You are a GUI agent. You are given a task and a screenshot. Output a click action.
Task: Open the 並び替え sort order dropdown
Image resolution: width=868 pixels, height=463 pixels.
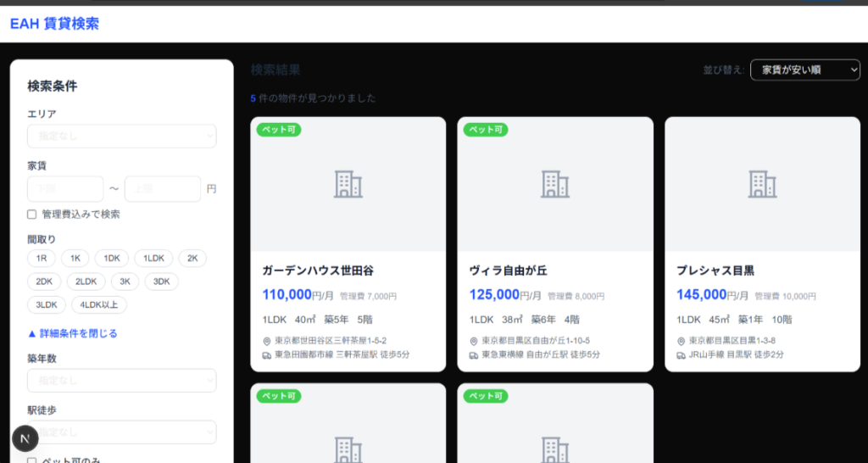[x=804, y=70]
